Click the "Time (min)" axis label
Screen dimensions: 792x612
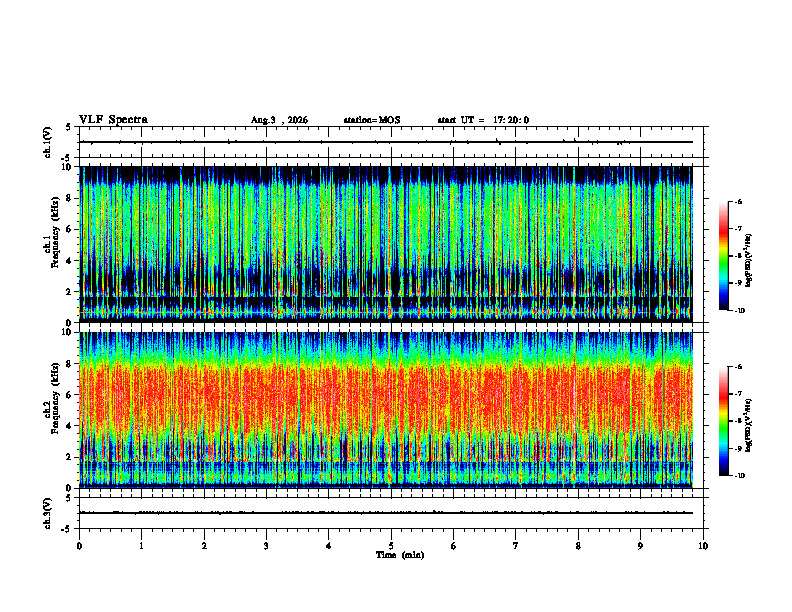pos(400,555)
